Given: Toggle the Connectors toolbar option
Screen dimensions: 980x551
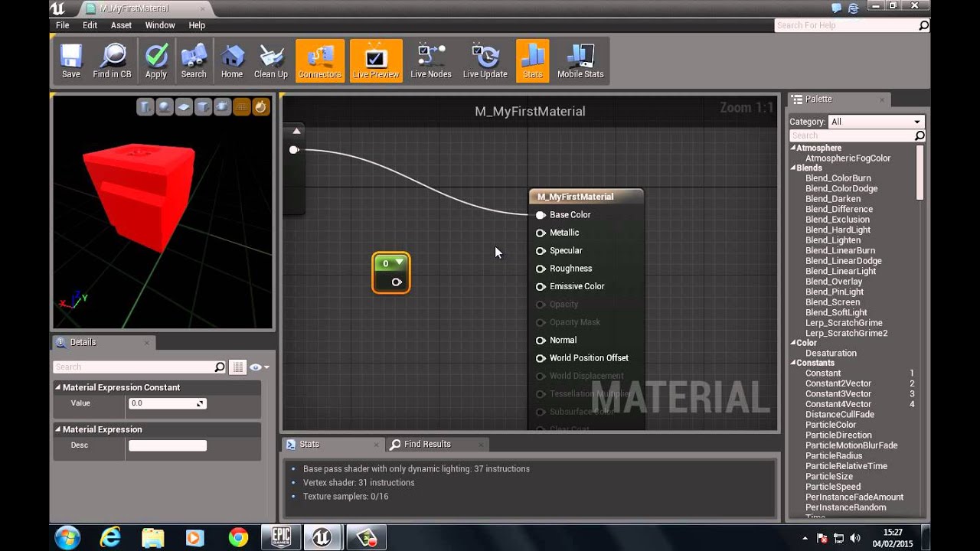Looking at the screenshot, I should click(x=320, y=61).
